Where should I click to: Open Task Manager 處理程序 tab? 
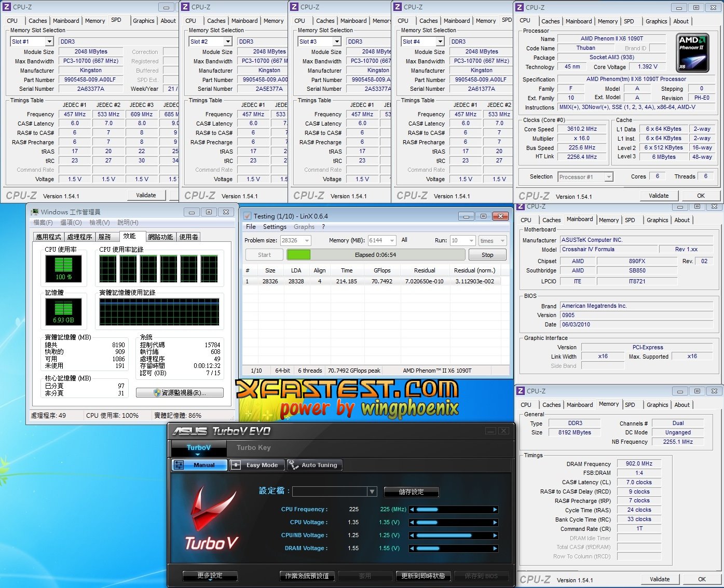click(x=80, y=237)
